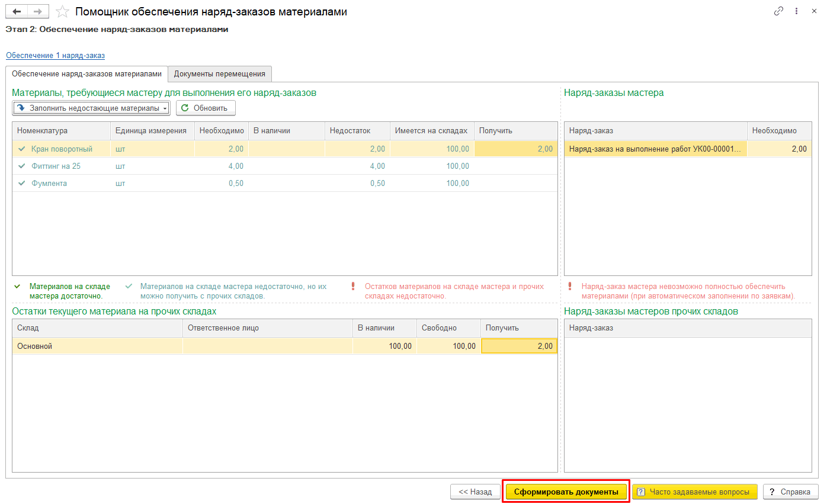Viewport: 827px width, 504px height.
Task: Open the three-dot more actions menu
Action: (x=797, y=11)
